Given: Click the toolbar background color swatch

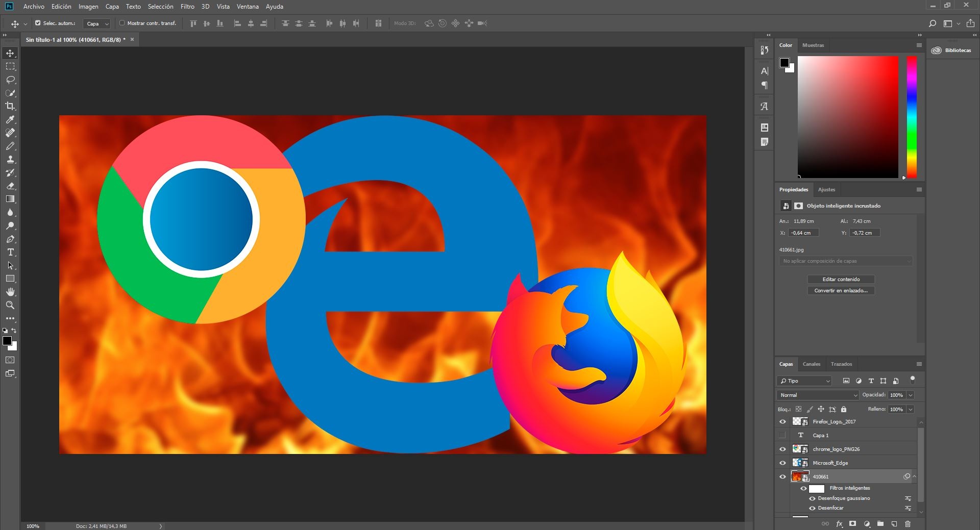Looking at the screenshot, I should coord(12,346).
